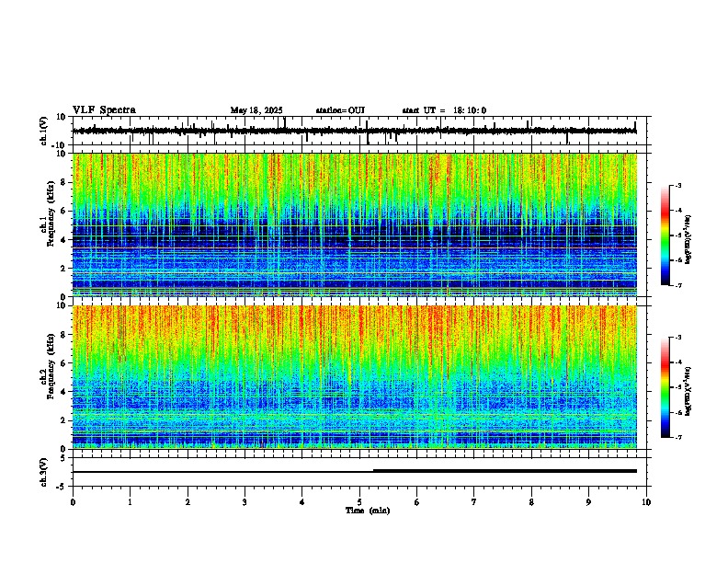
Task: Click the "10" tick on the time axis
Action: pyautogui.click(x=646, y=502)
